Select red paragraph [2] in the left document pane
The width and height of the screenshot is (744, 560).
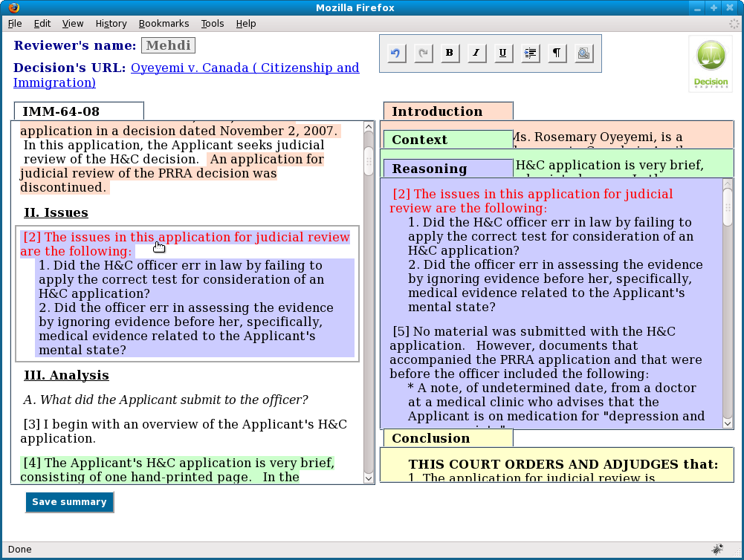pos(185,244)
